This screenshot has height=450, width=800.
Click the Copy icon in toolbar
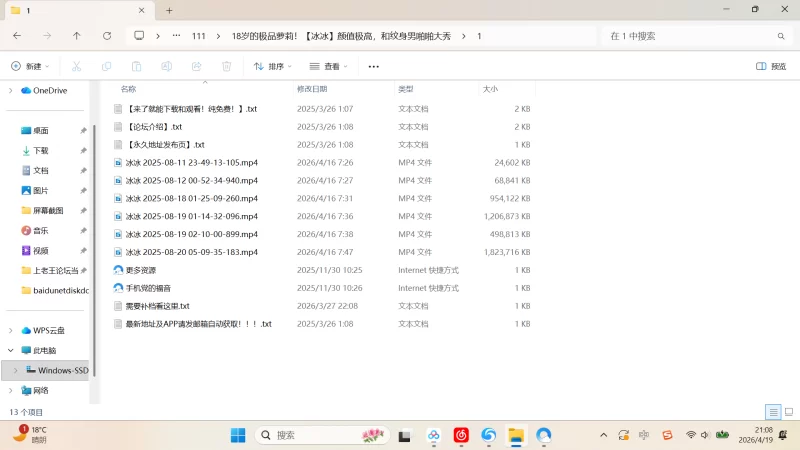[x=106, y=66]
